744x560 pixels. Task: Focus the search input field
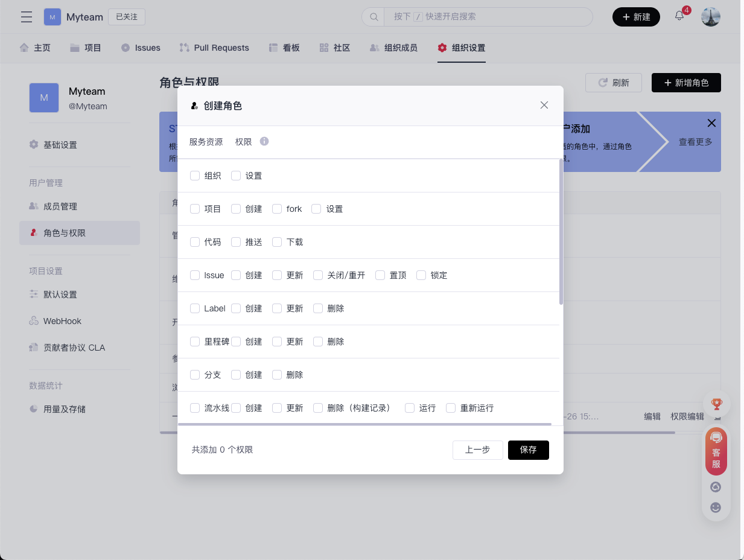[x=488, y=17]
